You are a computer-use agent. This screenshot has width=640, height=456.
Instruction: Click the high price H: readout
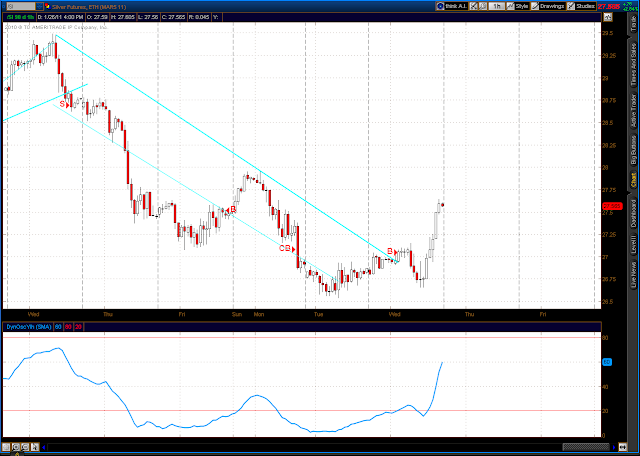(122, 17)
